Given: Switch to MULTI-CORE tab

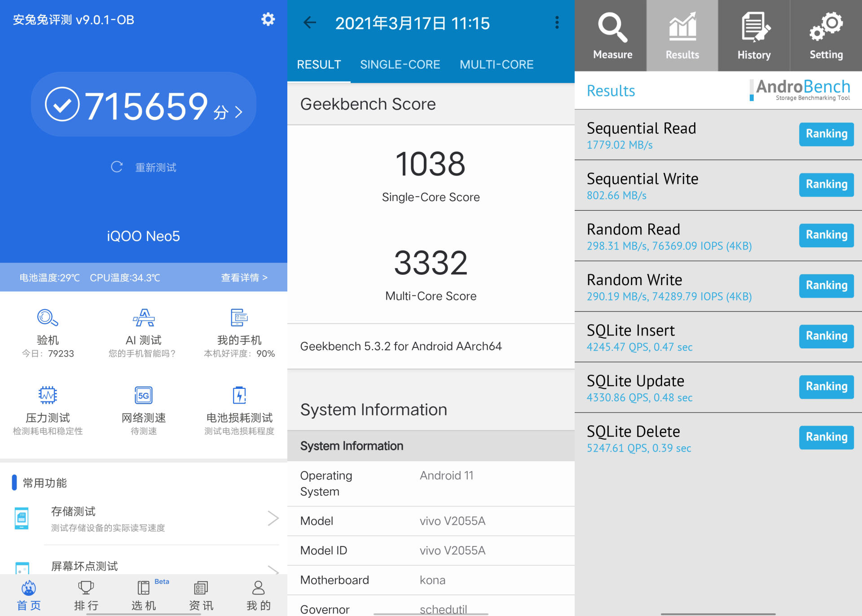Looking at the screenshot, I should 497,65.
